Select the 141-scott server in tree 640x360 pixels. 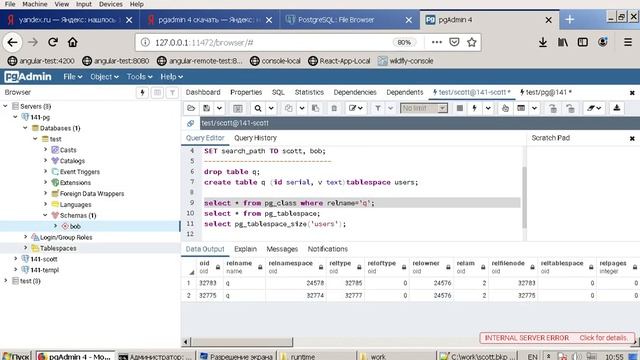pyautogui.click(x=44, y=259)
